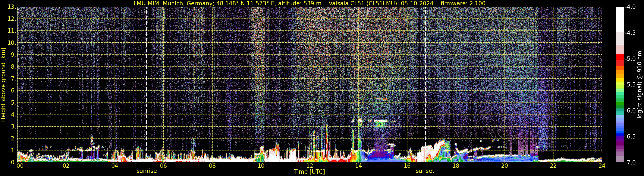Click the yellow band of the colorbar

coord(620,80)
